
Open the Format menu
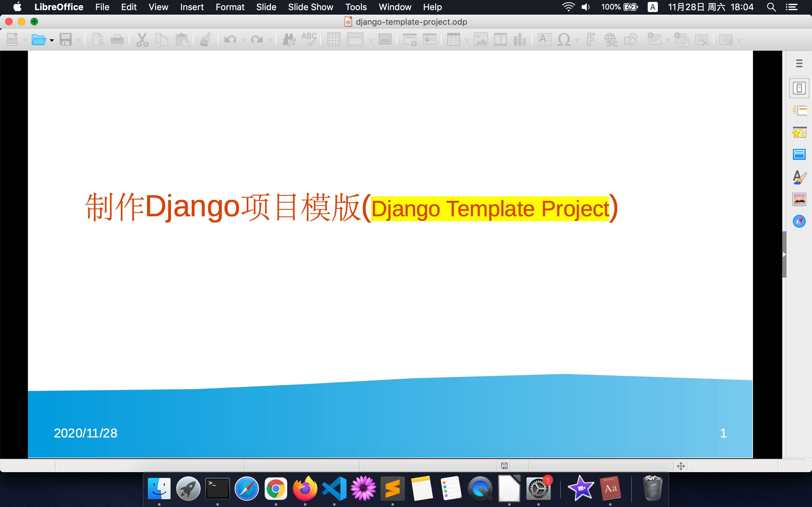pos(230,7)
